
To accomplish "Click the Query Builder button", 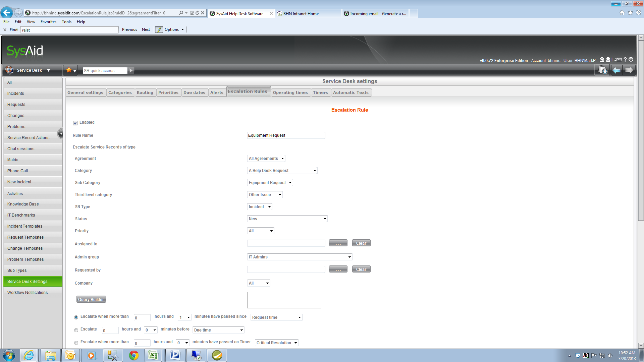I will 91,300.
